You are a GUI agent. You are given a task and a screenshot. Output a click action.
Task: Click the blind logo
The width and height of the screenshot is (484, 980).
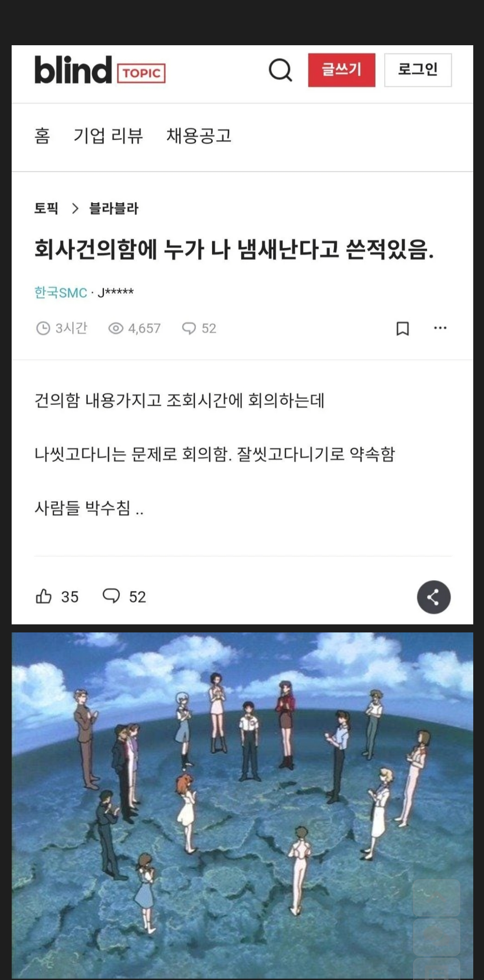point(73,70)
